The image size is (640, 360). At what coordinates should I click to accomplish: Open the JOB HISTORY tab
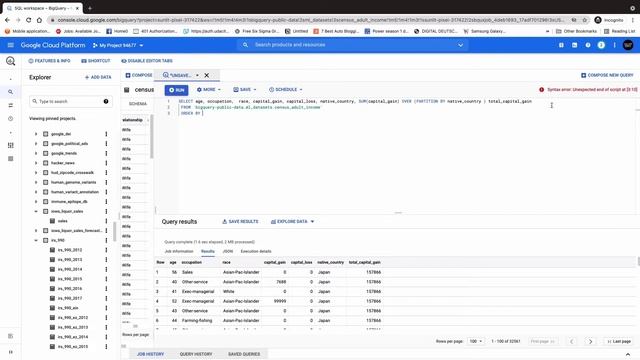[150, 354]
